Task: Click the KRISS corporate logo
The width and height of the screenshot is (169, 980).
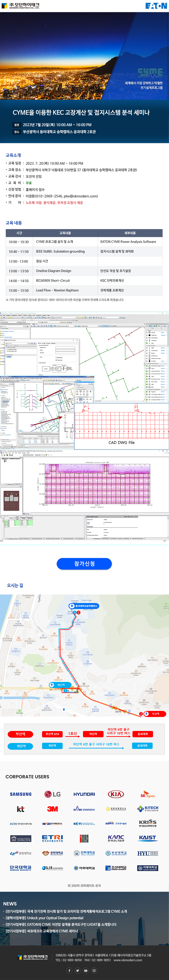Action: pos(148,823)
